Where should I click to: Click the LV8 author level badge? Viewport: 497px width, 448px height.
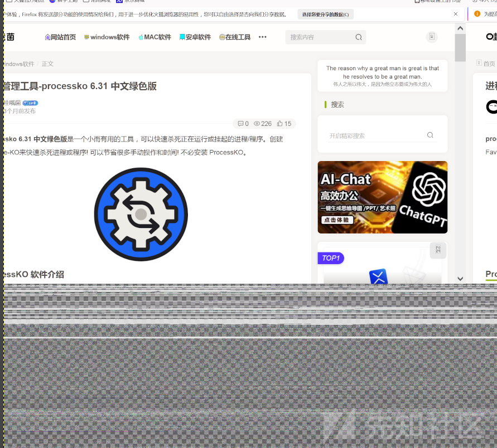[31, 103]
